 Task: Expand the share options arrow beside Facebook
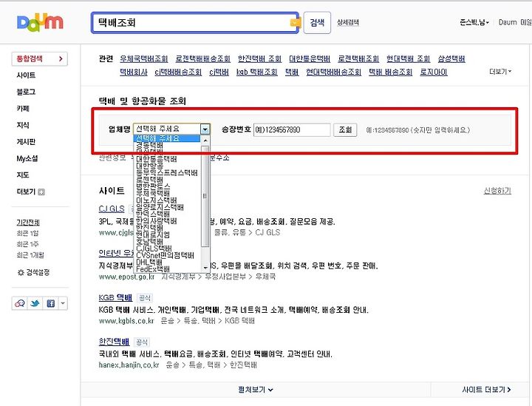click(x=63, y=303)
